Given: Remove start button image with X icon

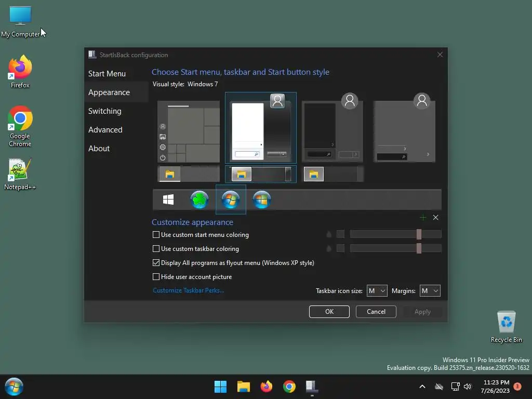Looking at the screenshot, I should (x=436, y=218).
